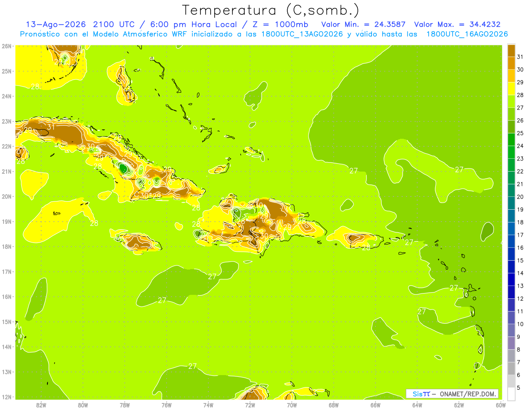Select the Valor Max. = 34.4232 text
This screenshot has width=532, height=411.
(x=457, y=24)
